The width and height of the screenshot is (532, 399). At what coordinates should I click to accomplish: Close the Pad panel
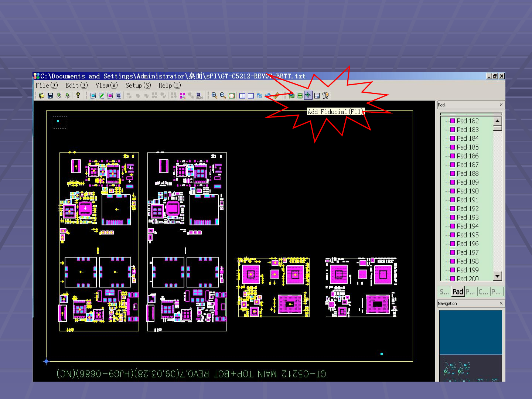tap(501, 105)
